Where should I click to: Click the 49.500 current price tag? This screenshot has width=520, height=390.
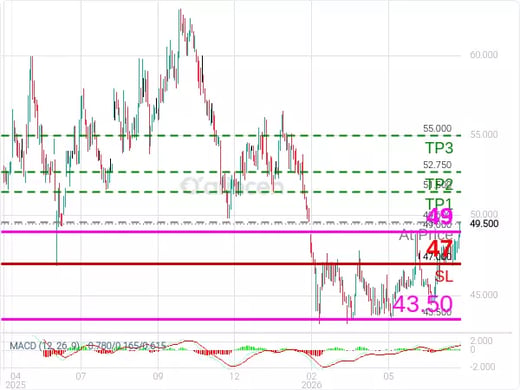pos(484,224)
